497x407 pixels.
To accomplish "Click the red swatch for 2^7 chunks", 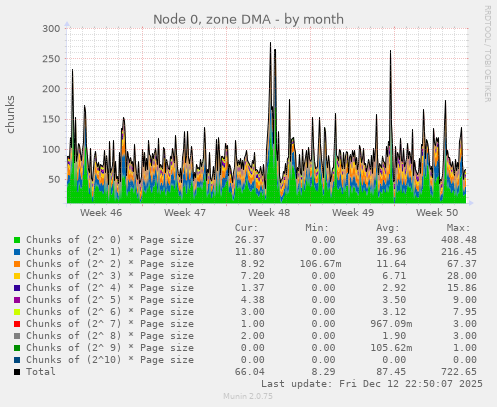I will [x=17, y=324].
